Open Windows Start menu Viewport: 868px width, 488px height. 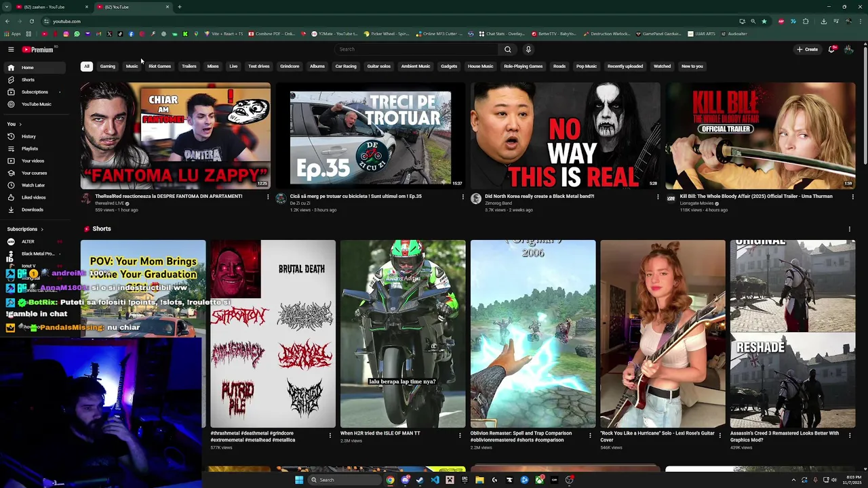pyautogui.click(x=298, y=480)
